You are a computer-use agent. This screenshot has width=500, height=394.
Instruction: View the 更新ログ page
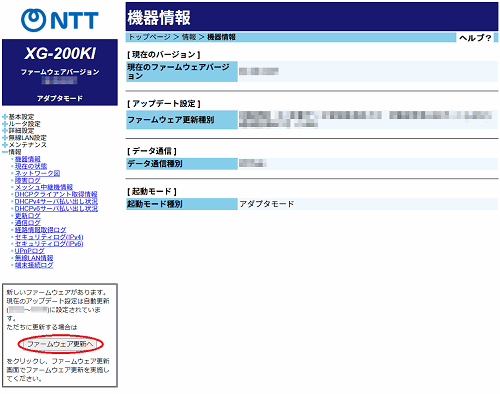pos(28,216)
